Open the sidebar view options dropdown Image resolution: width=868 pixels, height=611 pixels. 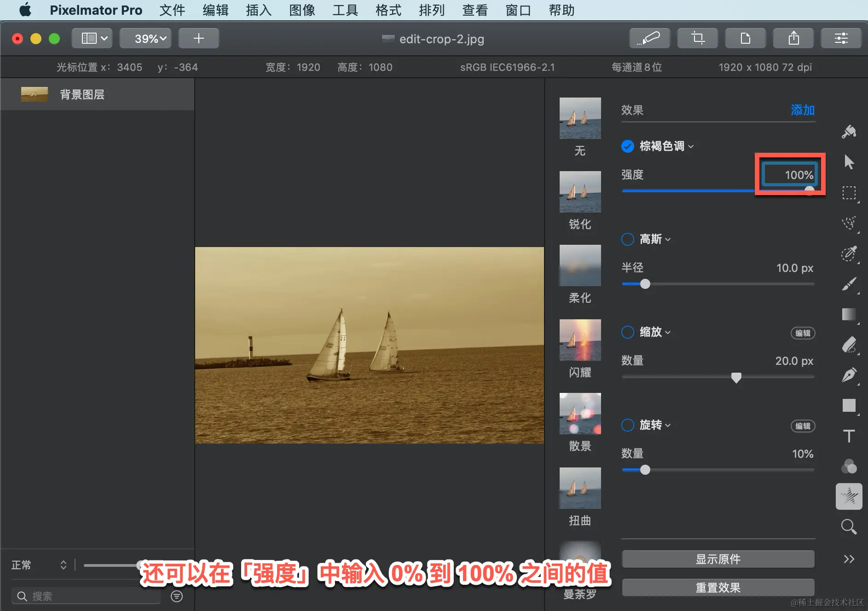[93, 38]
